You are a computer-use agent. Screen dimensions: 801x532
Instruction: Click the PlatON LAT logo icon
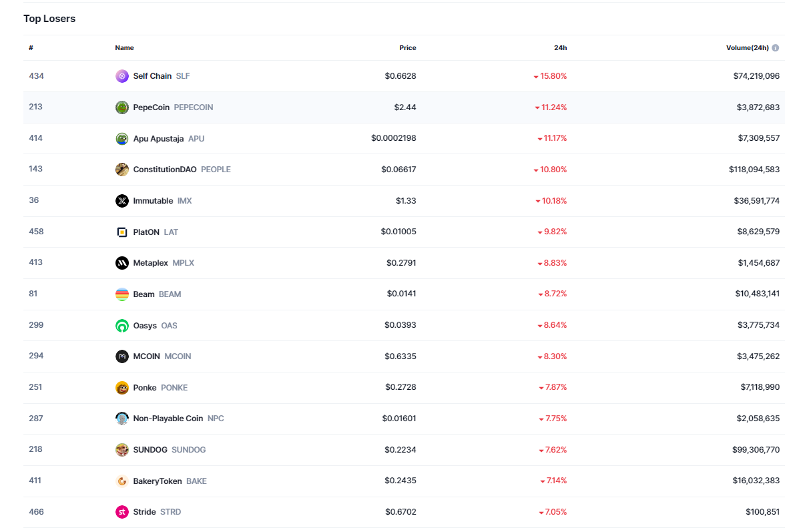121,232
